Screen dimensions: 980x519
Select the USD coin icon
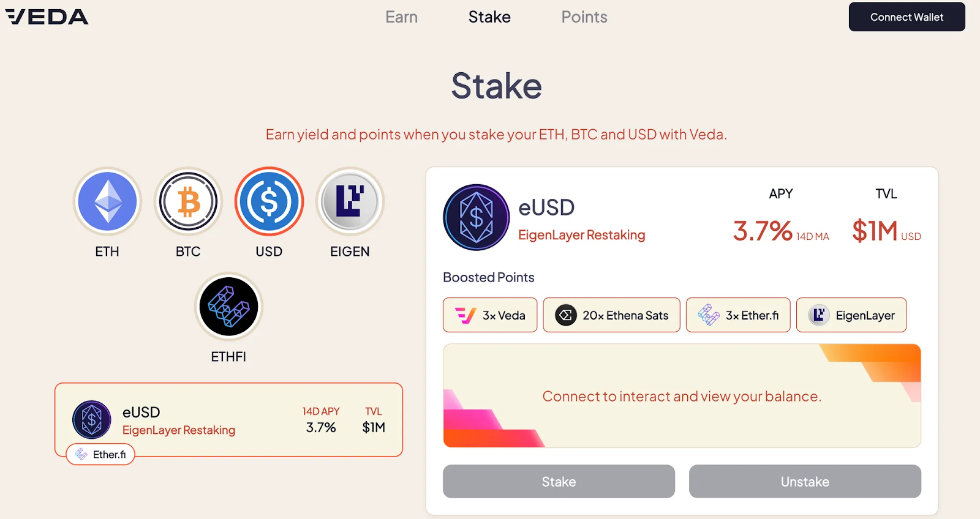tap(269, 201)
